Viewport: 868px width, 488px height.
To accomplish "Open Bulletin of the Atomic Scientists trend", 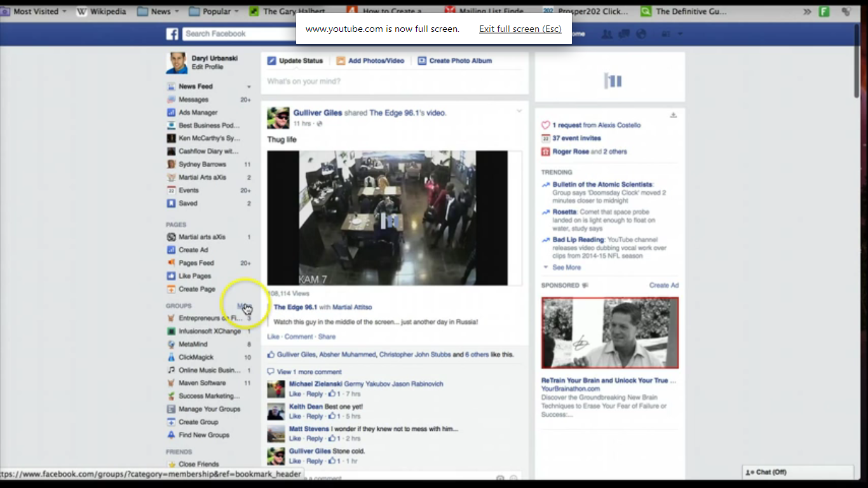I will [x=602, y=184].
